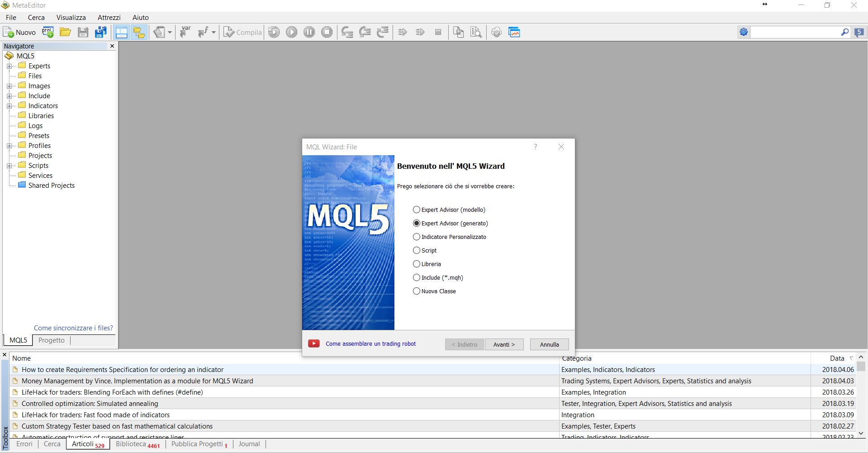Close the Navigatore panel
868x453 pixels.
[112, 46]
